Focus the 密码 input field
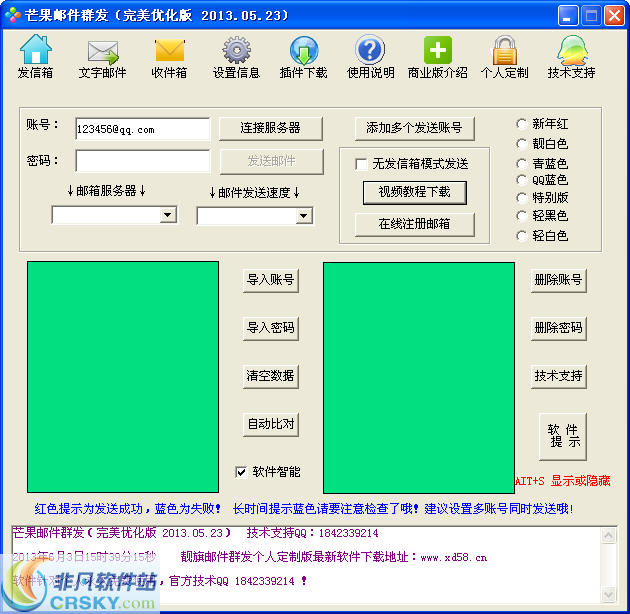This screenshot has height=614, width=630. click(x=143, y=161)
